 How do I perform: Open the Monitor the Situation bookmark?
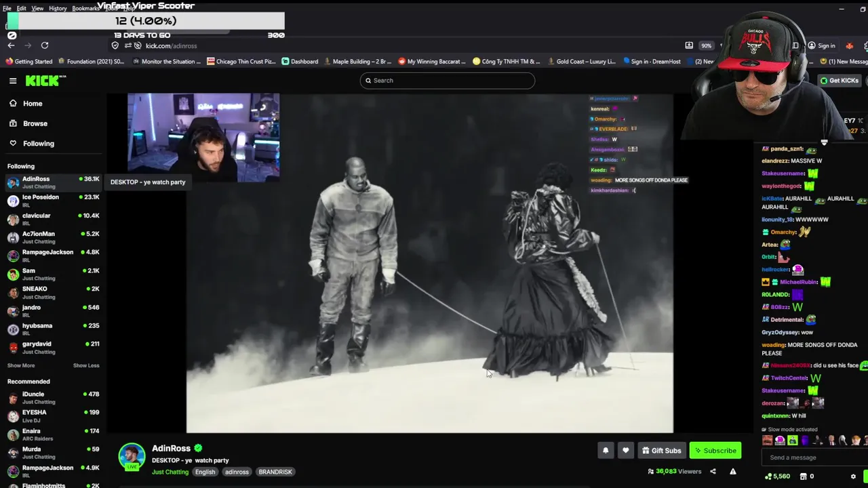pyautogui.click(x=167, y=61)
